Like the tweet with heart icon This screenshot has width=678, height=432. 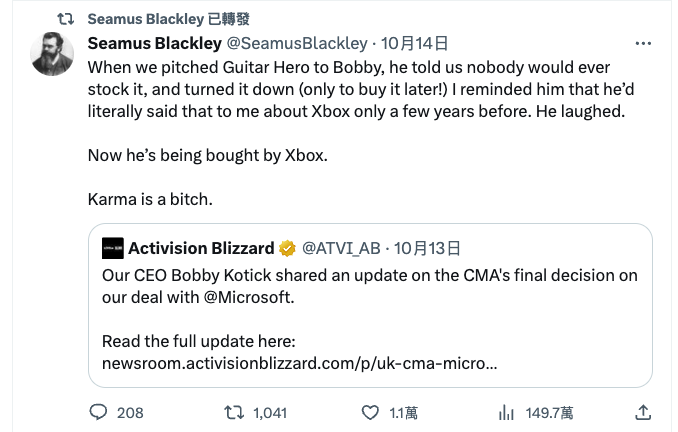tap(370, 412)
